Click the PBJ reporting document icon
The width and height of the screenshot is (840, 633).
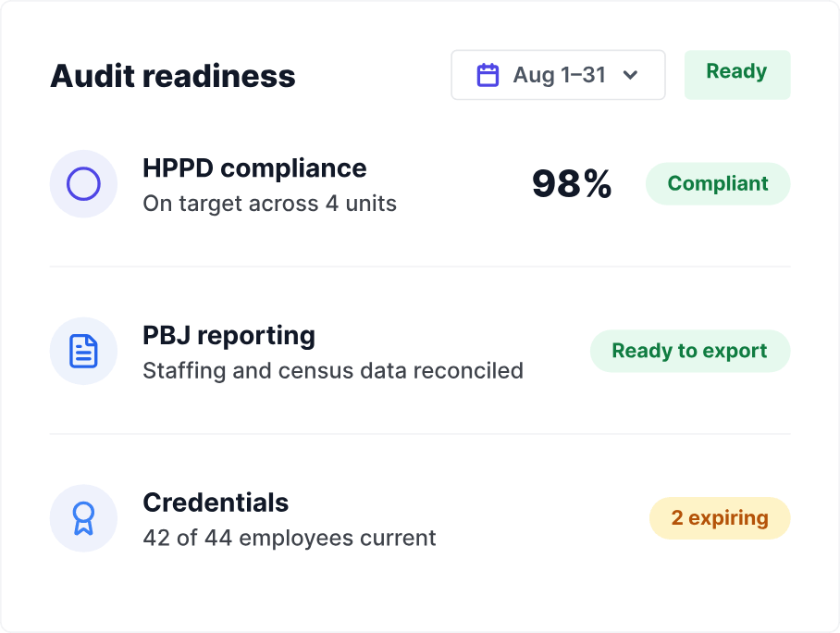pyautogui.click(x=83, y=351)
